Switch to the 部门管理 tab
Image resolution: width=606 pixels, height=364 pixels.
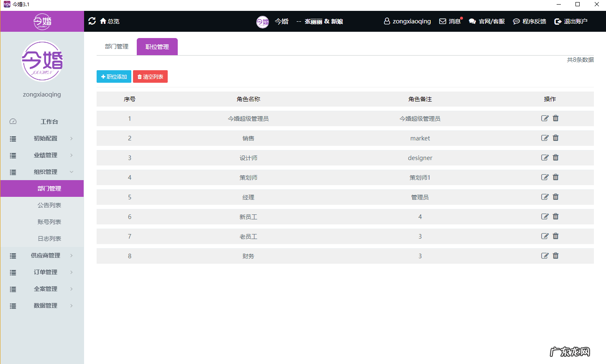click(x=117, y=46)
